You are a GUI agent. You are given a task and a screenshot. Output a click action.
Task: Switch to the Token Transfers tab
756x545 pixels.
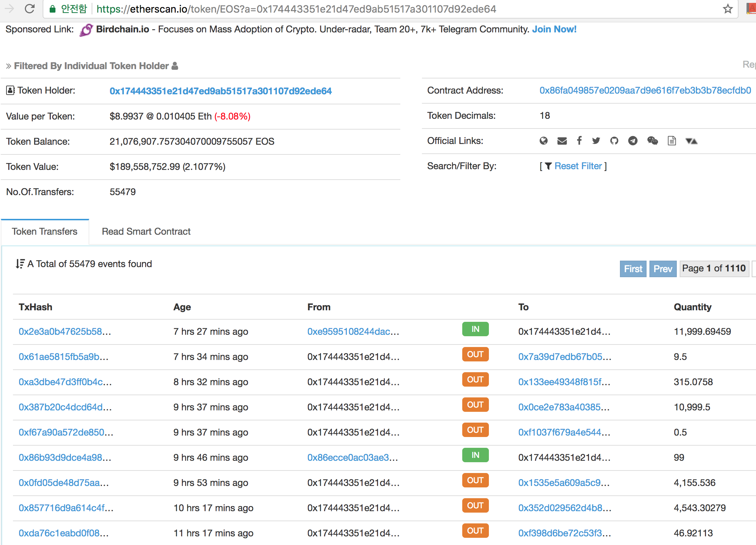pyautogui.click(x=45, y=231)
